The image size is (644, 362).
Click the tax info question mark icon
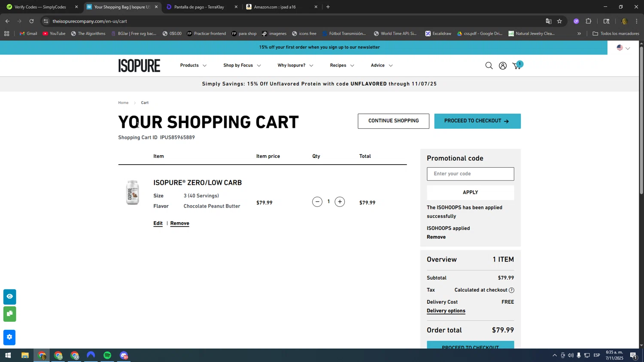coord(511,290)
